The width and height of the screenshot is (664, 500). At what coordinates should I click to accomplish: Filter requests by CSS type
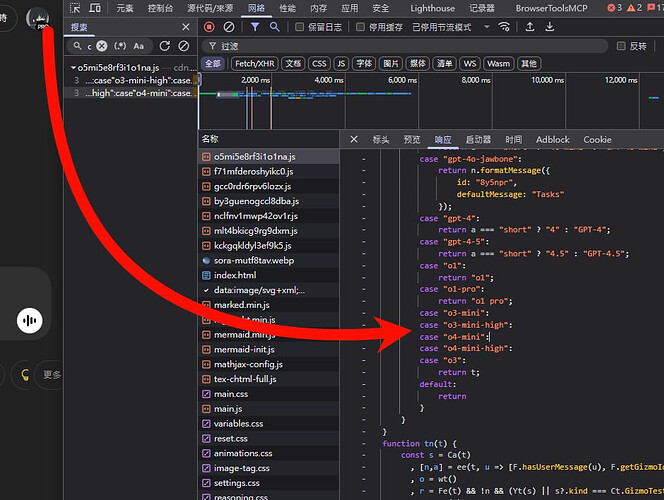coord(319,64)
